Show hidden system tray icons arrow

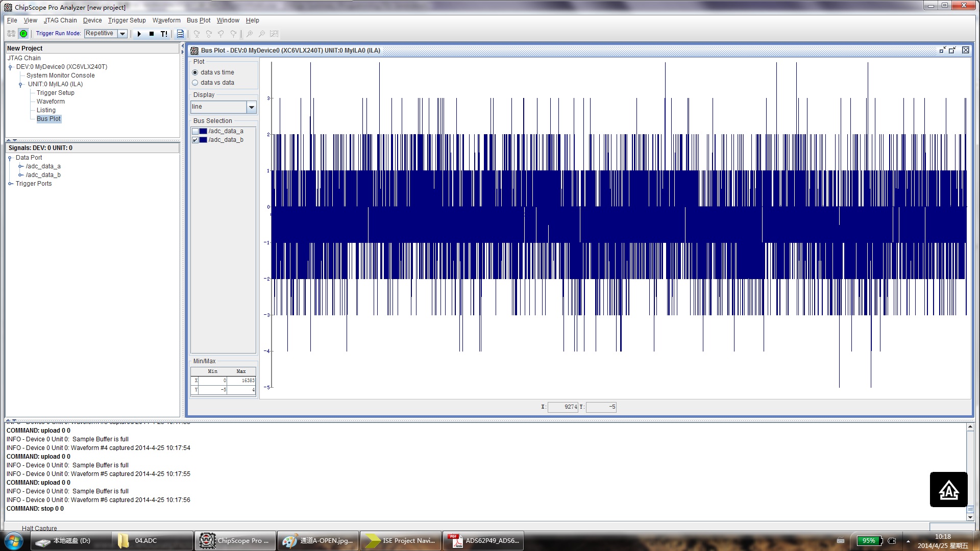click(x=908, y=541)
